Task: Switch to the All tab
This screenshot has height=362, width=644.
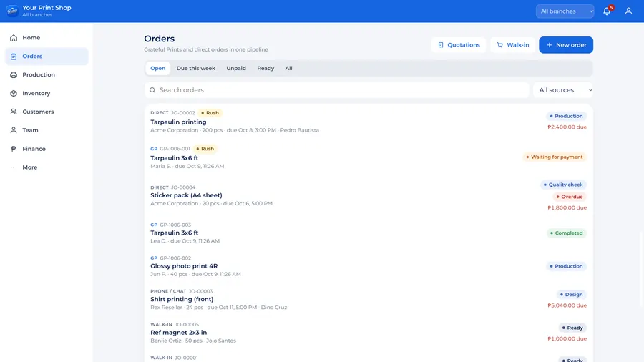Action: 289,68
